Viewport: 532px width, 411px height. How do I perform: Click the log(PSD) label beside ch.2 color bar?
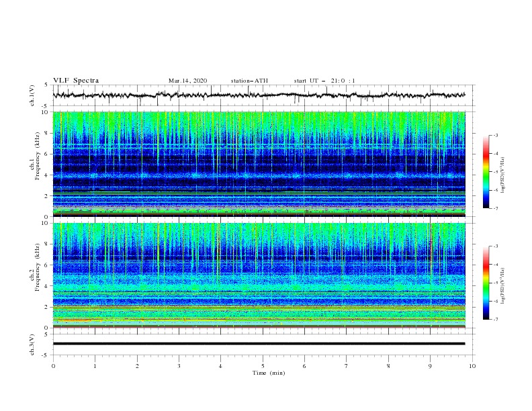click(x=503, y=285)
